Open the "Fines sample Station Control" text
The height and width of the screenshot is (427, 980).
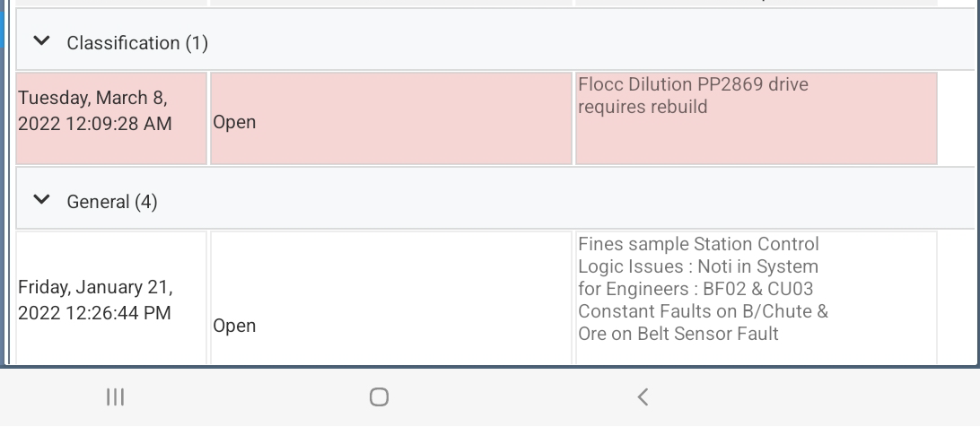click(698, 244)
